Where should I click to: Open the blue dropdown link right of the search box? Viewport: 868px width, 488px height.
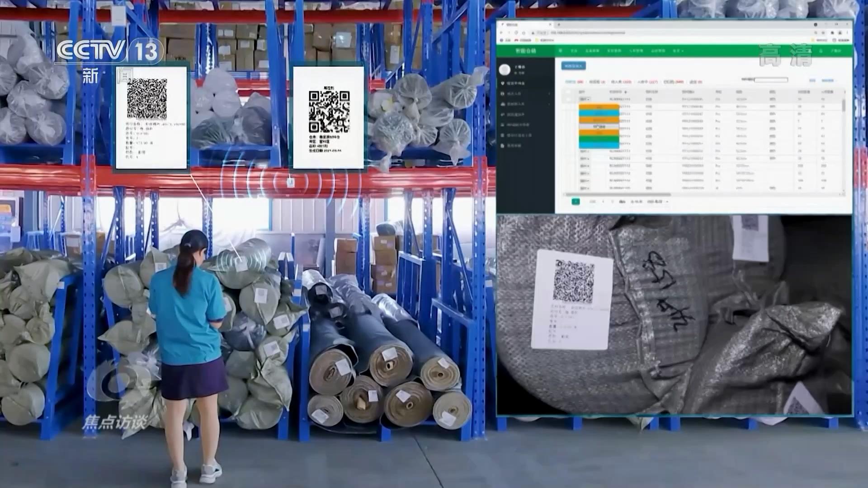[x=829, y=80]
